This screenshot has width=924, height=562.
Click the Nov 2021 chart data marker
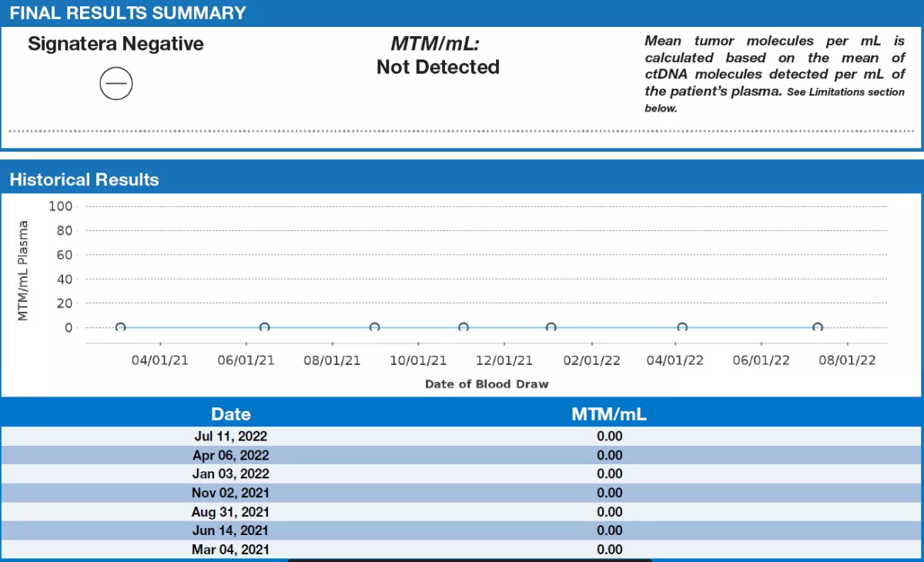tap(464, 327)
